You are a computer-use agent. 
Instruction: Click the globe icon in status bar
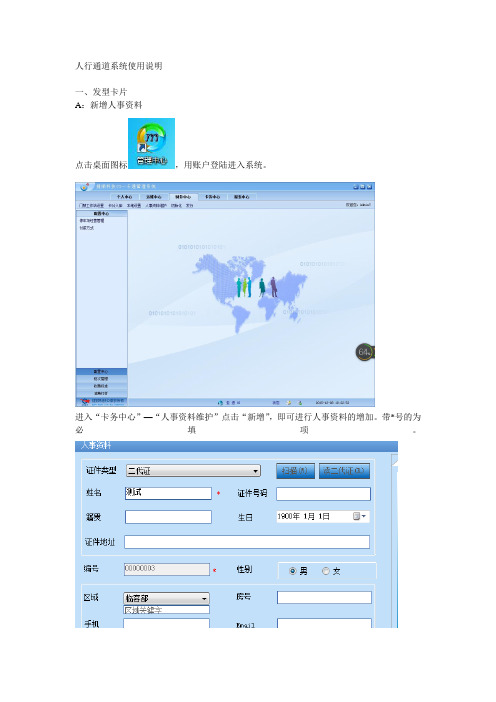(220, 402)
